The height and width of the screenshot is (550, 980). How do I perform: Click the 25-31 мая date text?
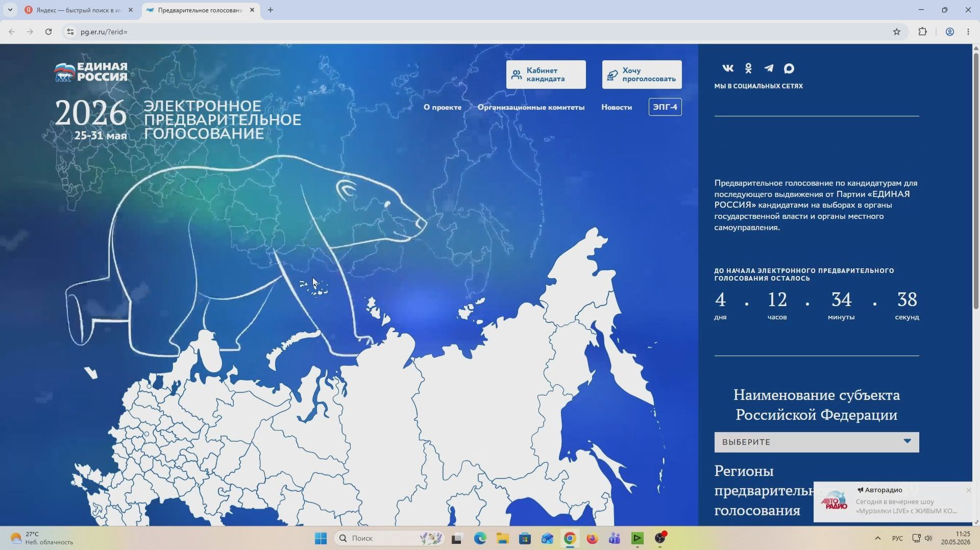pos(101,136)
